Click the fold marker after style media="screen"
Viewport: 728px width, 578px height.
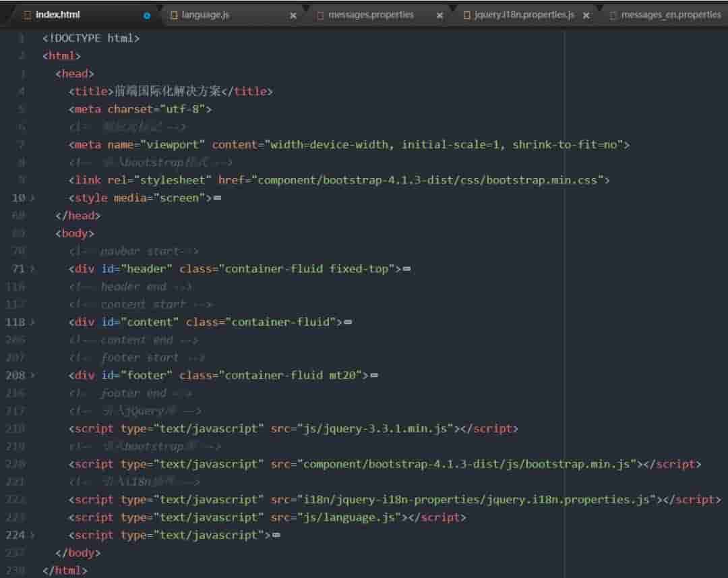(x=217, y=198)
